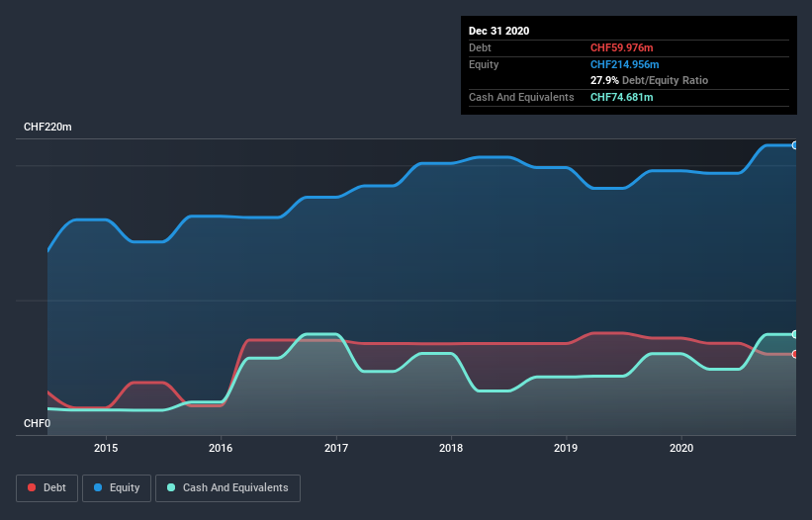812x520 pixels.
Task: Click the CHF0 y-axis label
Action: click(x=38, y=423)
